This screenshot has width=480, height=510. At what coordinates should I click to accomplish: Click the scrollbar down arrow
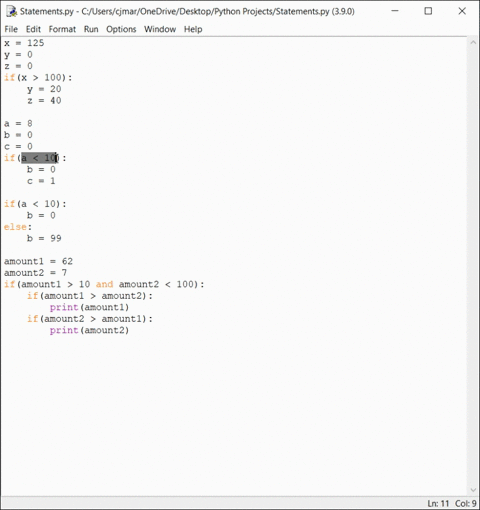473,490
